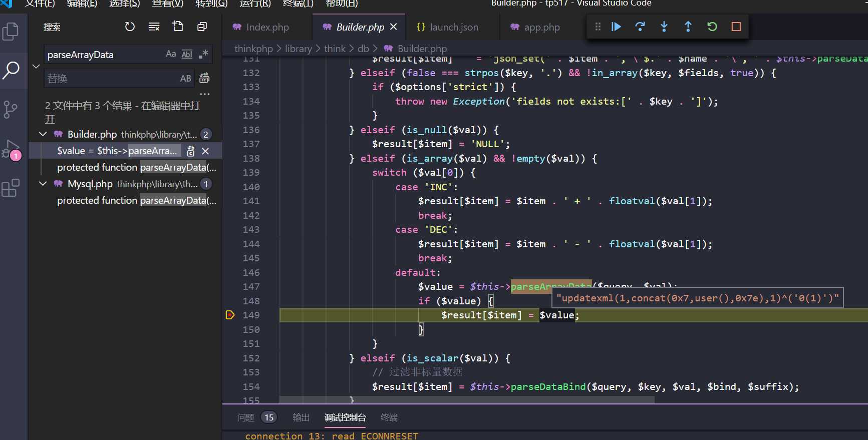Collapse the replace field chevron
Viewport: 868px width, 440px height.
click(x=36, y=66)
